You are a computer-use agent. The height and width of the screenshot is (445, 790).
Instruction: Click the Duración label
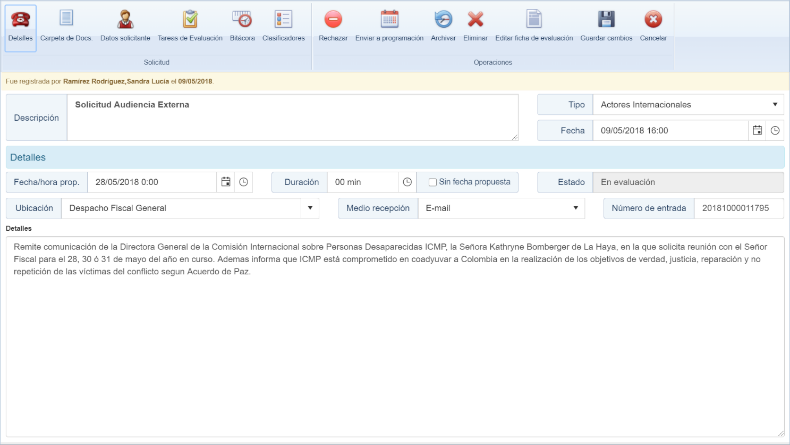point(301,182)
